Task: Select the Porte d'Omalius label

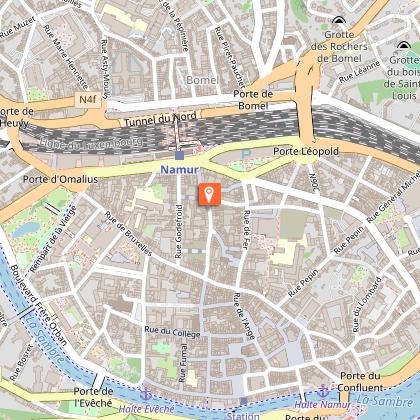Action: [x=60, y=179]
